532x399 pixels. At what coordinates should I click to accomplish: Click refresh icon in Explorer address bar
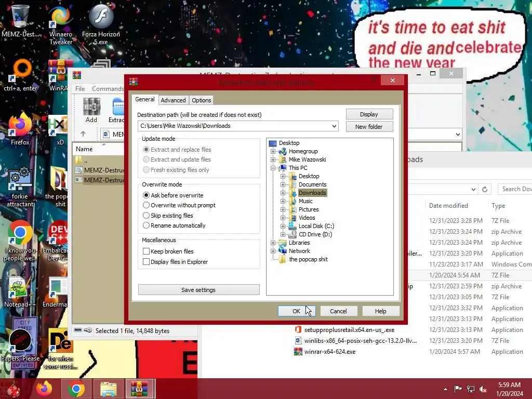tap(485, 189)
